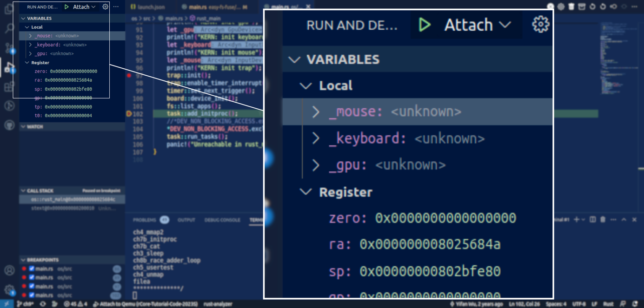Click the task::add_initproc(); code line

pos(202,113)
